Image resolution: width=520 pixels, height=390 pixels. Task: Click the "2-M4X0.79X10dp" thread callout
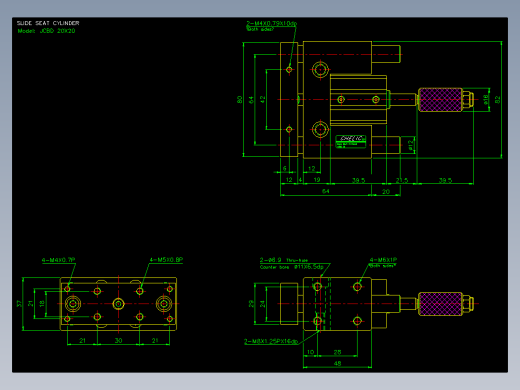[272, 23]
